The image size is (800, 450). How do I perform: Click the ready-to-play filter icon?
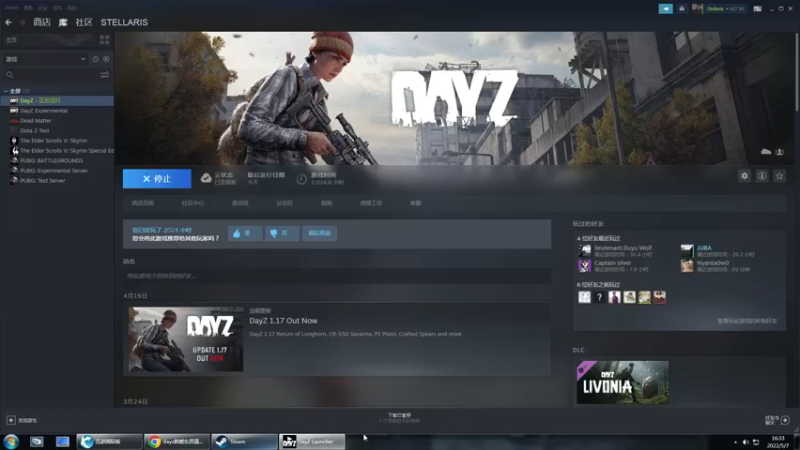tap(106, 59)
